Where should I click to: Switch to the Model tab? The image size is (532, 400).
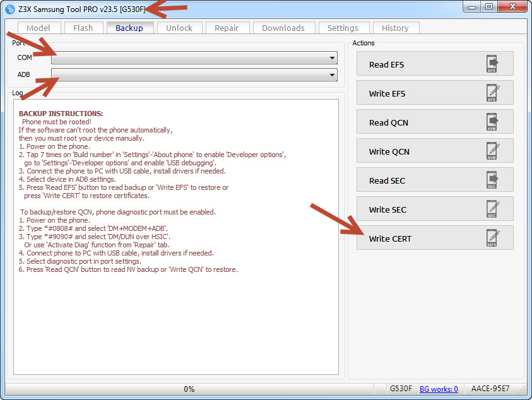tap(38, 28)
